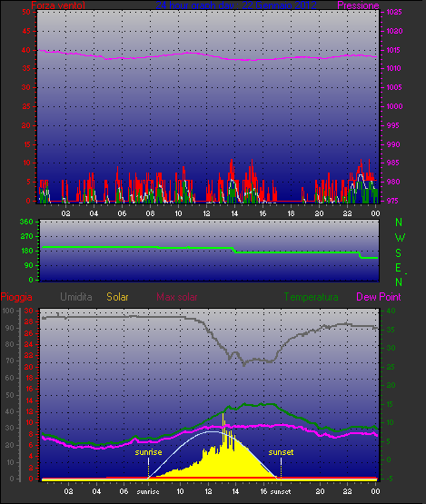Click the 12 hour tick on wind graph

click(206, 213)
